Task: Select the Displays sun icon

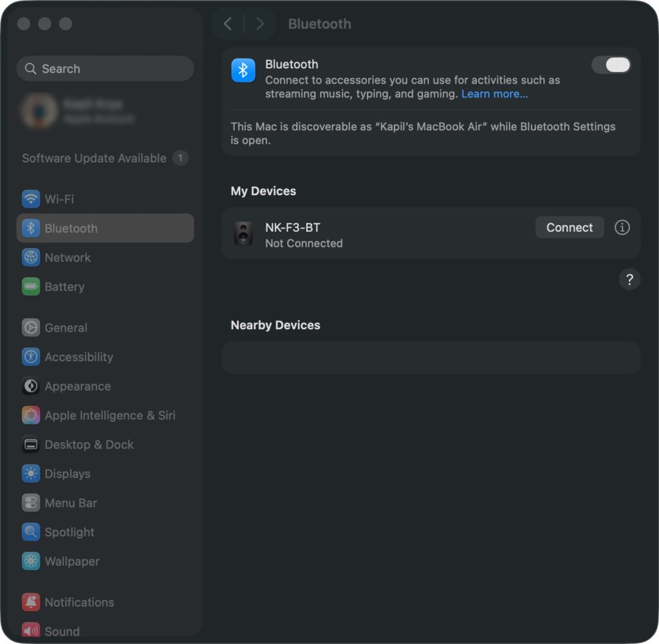Action: [x=31, y=473]
